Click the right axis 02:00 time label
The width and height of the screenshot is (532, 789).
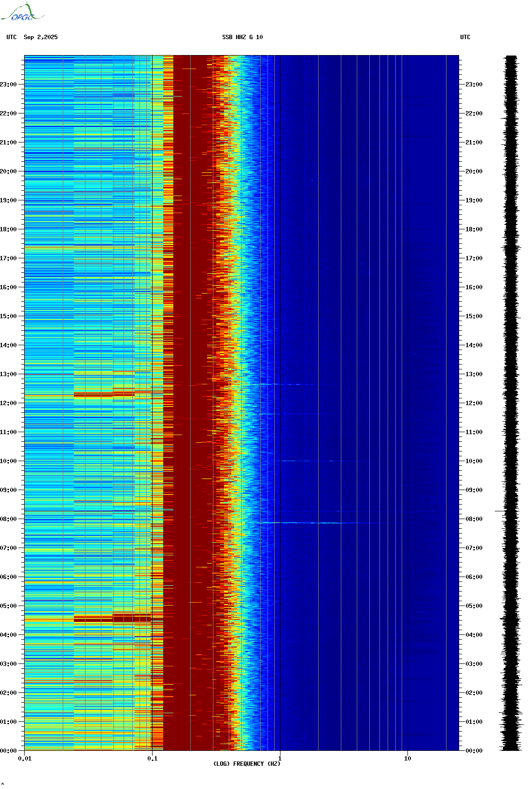pos(474,693)
